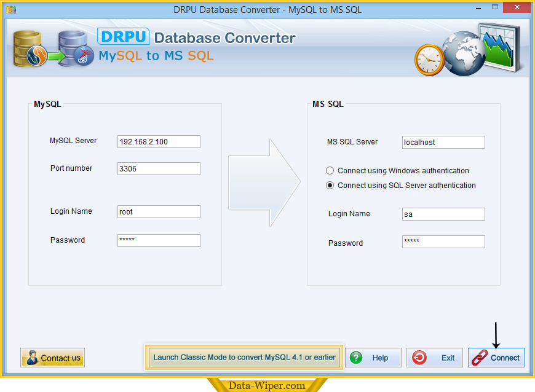Screen dimensions: 535x392
Task: Click the MySQL Password field
Action: 159,241
